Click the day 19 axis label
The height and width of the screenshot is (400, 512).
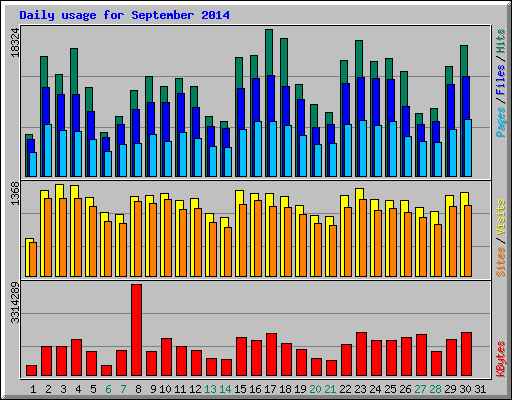pyautogui.click(x=300, y=389)
